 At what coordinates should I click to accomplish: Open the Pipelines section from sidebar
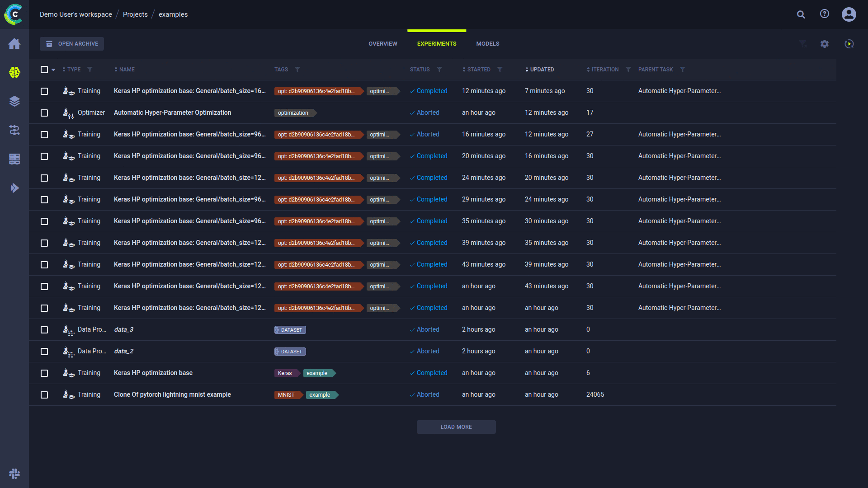[x=14, y=130]
